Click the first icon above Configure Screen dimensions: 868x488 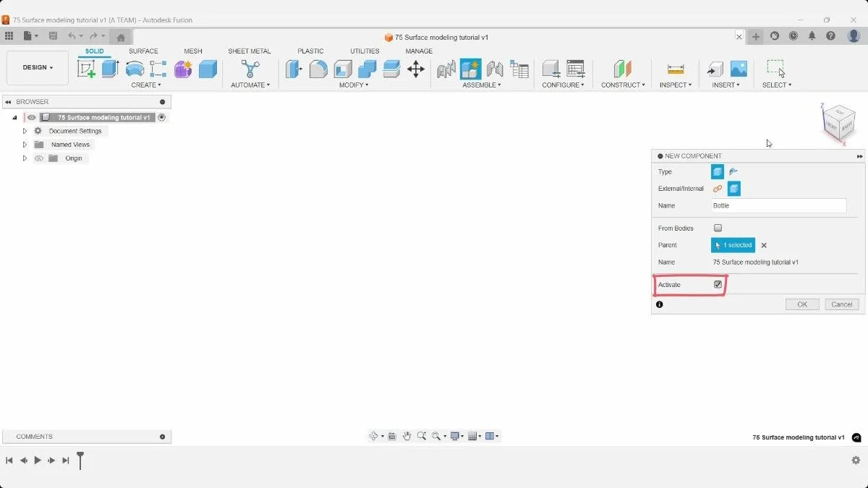tap(551, 69)
